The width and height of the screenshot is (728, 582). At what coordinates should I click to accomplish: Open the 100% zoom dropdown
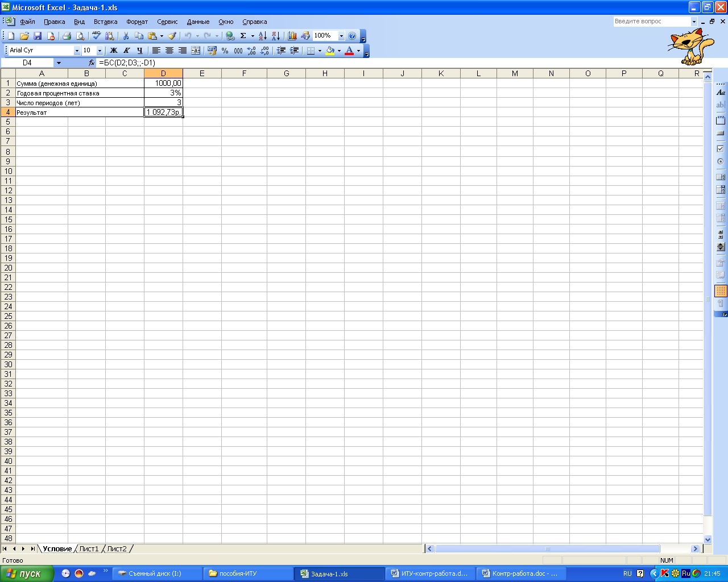[x=341, y=36]
